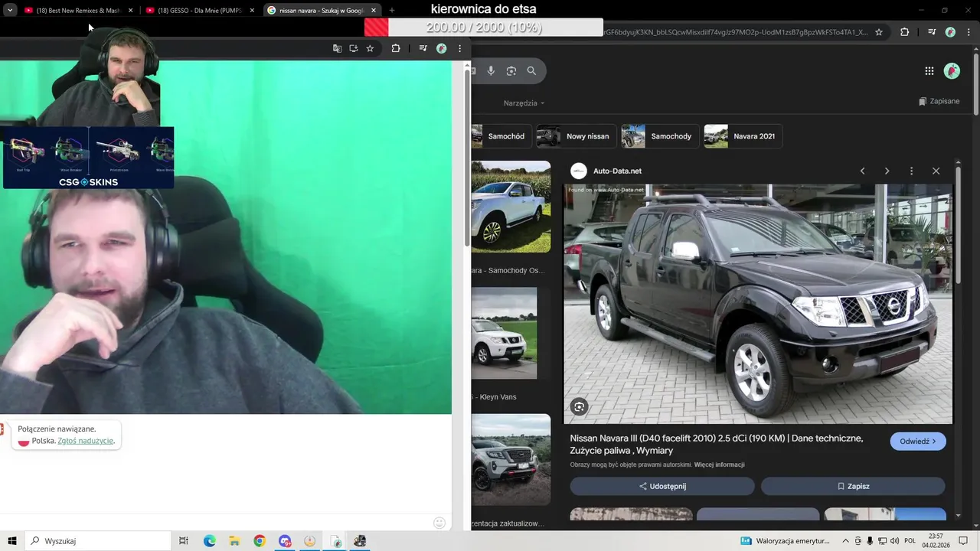Screen dimensions: 980x551
Task: Click the Odwiedź visit button
Action: click(918, 442)
